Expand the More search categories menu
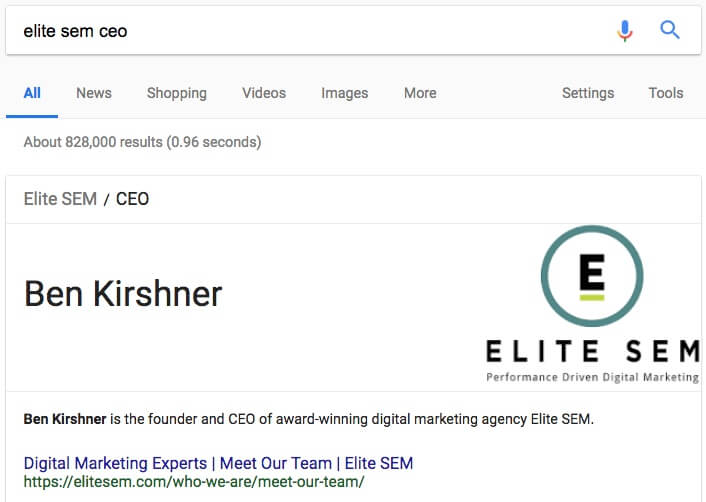 pyautogui.click(x=420, y=93)
